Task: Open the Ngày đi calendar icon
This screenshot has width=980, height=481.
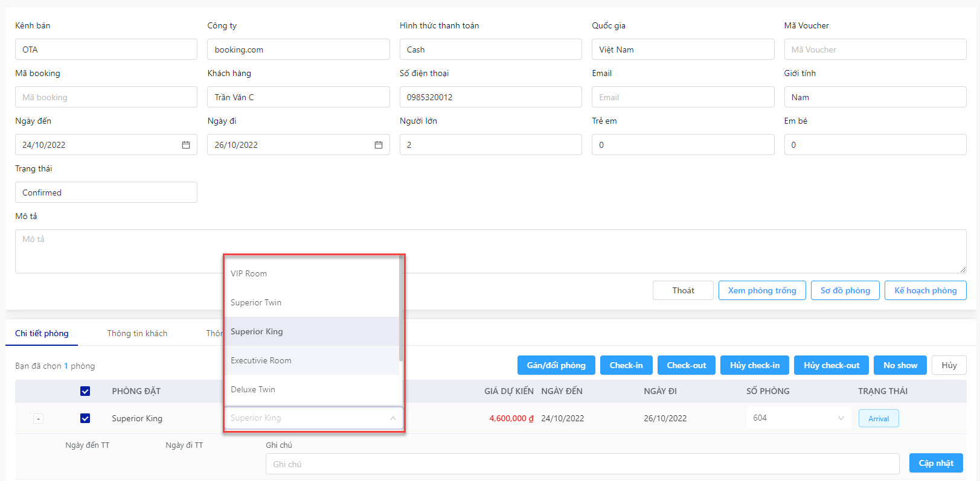Action: click(379, 145)
